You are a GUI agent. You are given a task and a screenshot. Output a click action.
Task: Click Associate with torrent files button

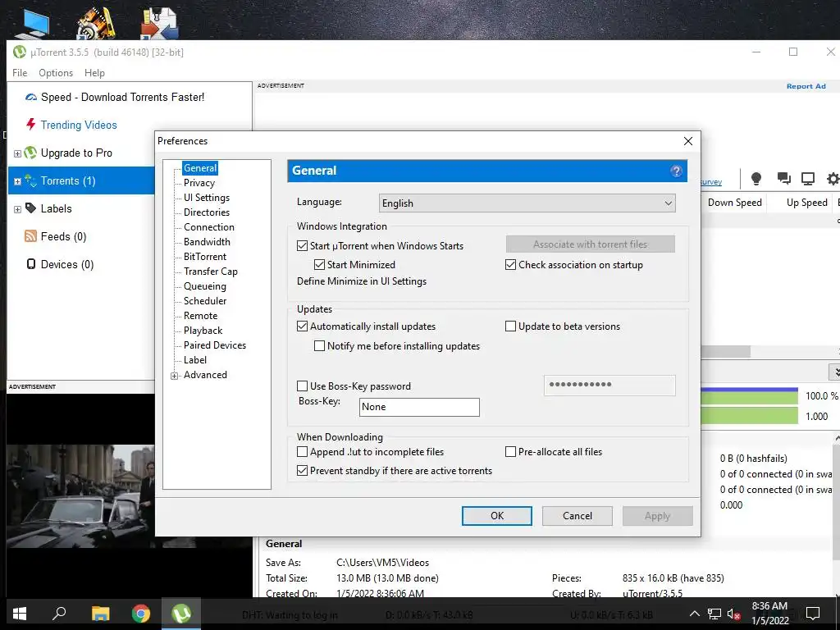coord(591,244)
